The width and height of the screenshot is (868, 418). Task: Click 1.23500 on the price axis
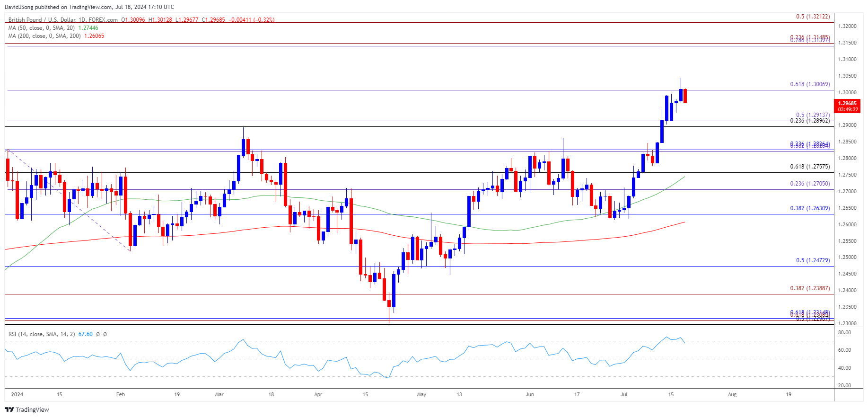847,307
